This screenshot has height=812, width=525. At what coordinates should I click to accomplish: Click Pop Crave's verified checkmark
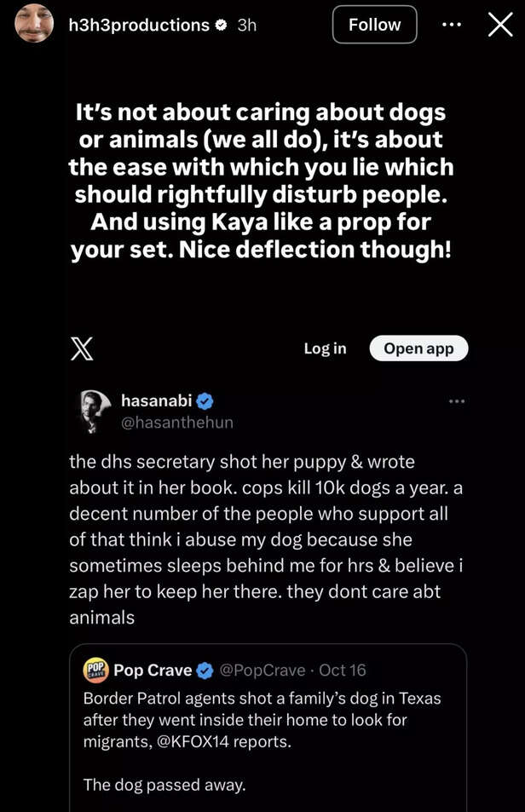[x=204, y=671]
